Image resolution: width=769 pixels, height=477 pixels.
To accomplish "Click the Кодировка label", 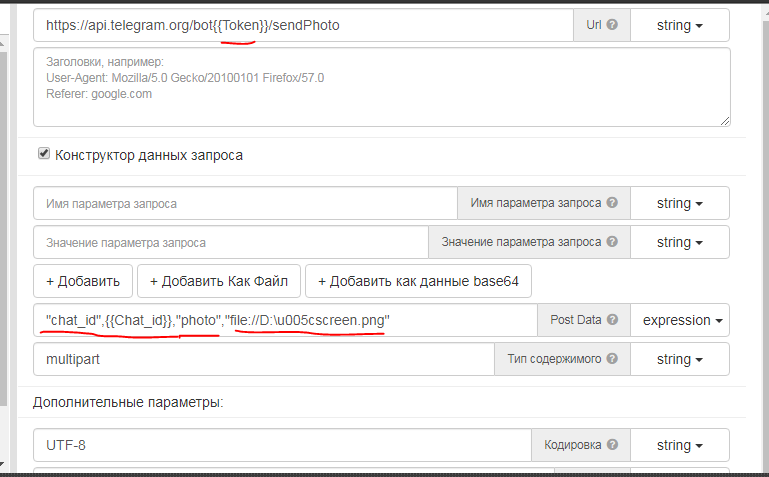I will click(x=572, y=445).
